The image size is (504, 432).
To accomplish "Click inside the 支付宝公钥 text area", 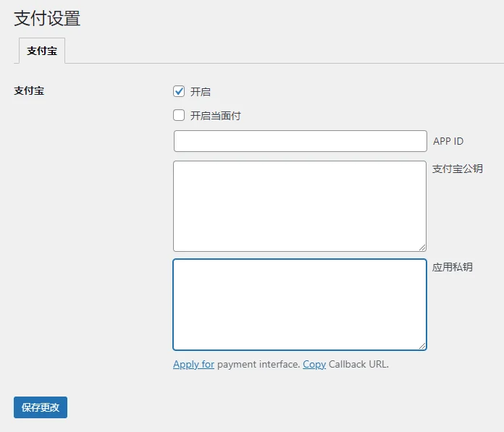I will pyautogui.click(x=300, y=206).
